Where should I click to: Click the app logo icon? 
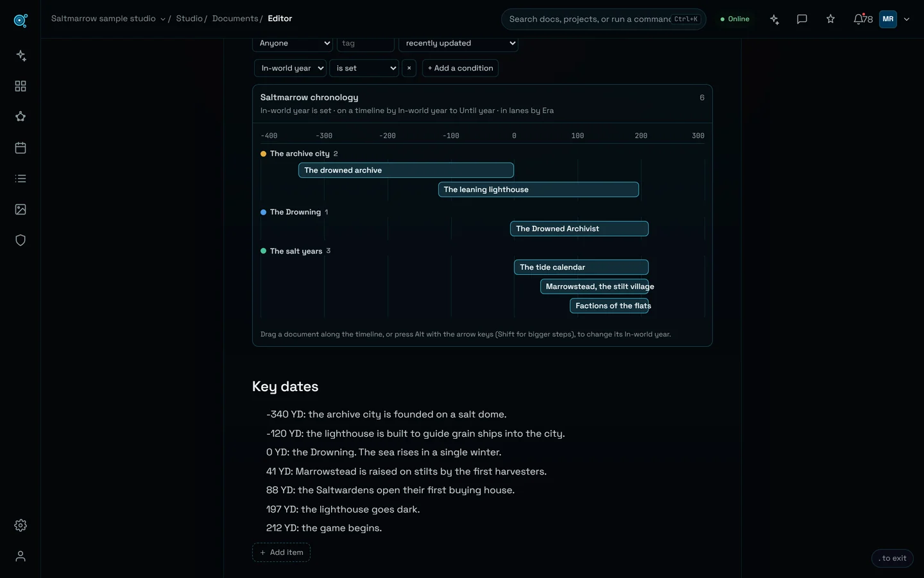click(21, 21)
